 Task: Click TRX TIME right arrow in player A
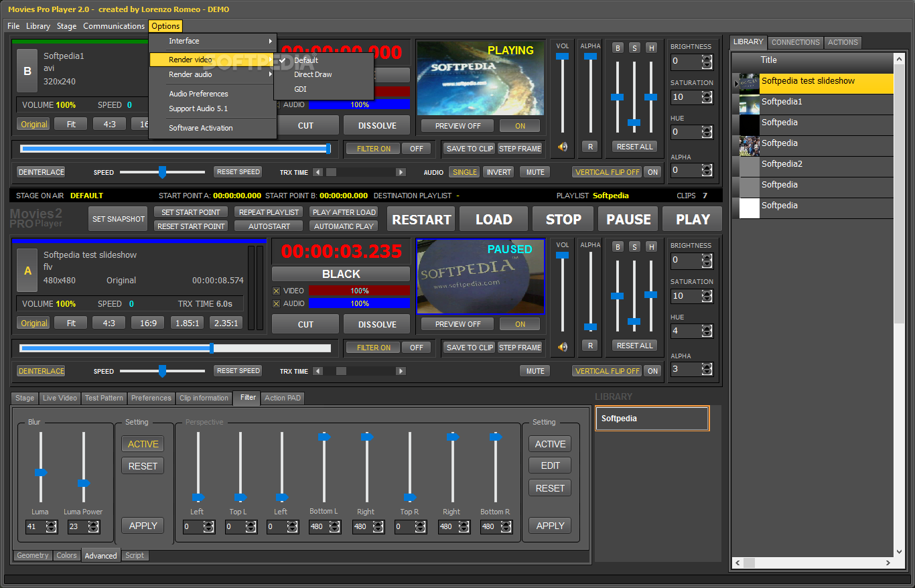(x=401, y=371)
